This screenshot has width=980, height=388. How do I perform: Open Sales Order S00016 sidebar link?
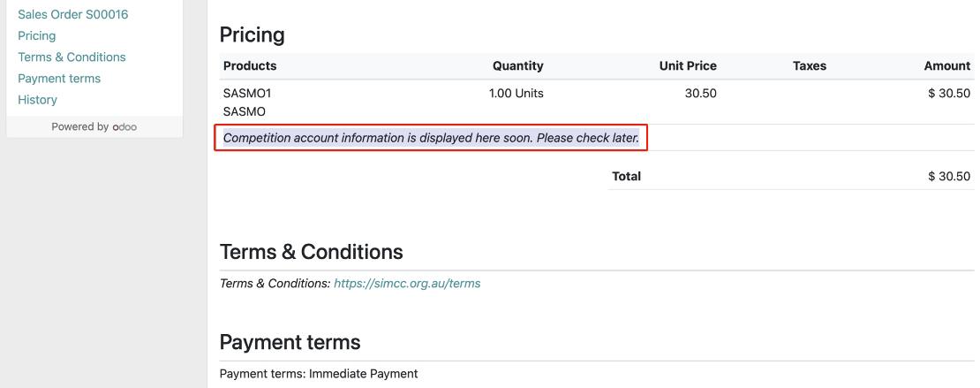tap(73, 15)
